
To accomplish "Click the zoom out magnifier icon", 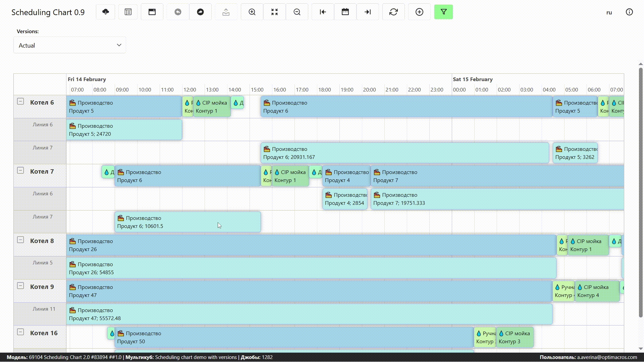I will (x=297, y=12).
